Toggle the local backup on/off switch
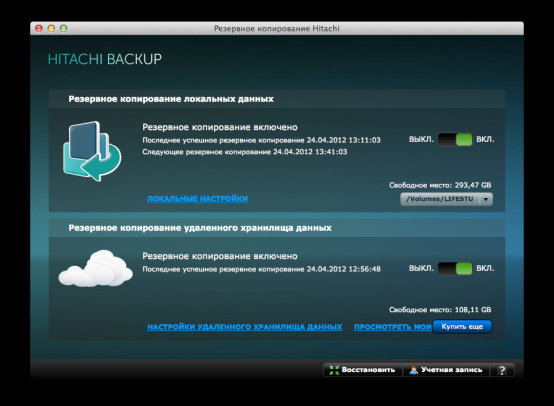This screenshot has height=406, width=554. click(455, 140)
